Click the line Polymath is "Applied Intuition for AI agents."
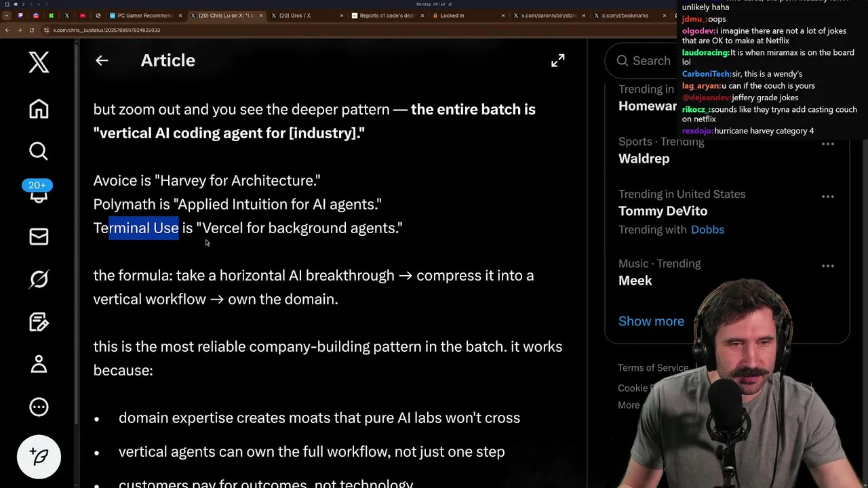 click(237, 205)
